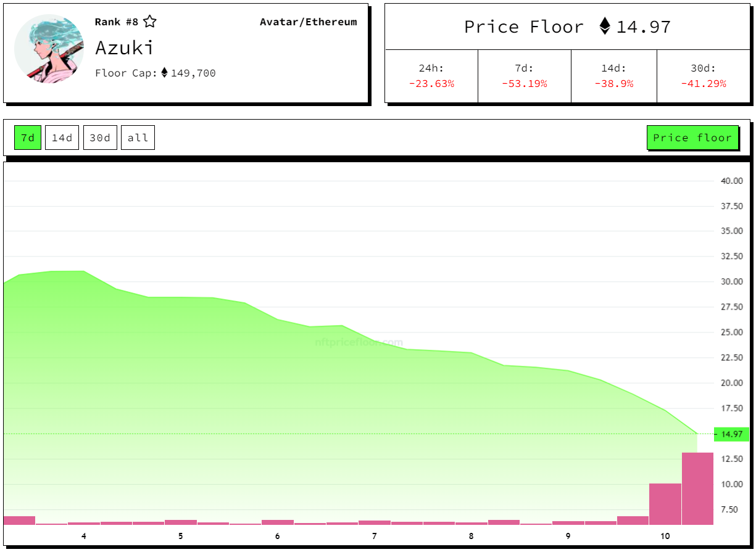This screenshot has height=552, width=756.
Task: Click the 25.00 y-axis value
Action: tap(731, 332)
